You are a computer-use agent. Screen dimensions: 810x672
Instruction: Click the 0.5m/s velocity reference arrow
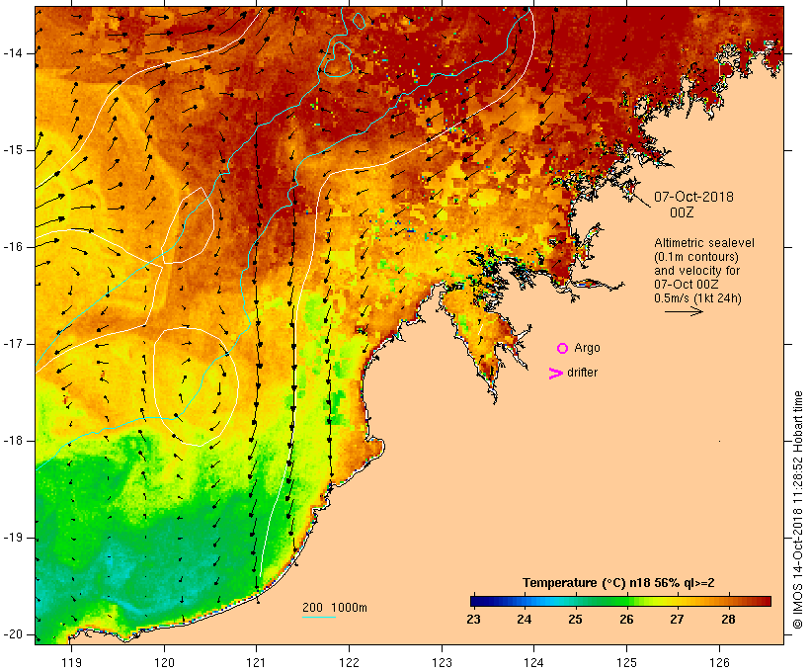pyautogui.click(x=684, y=311)
